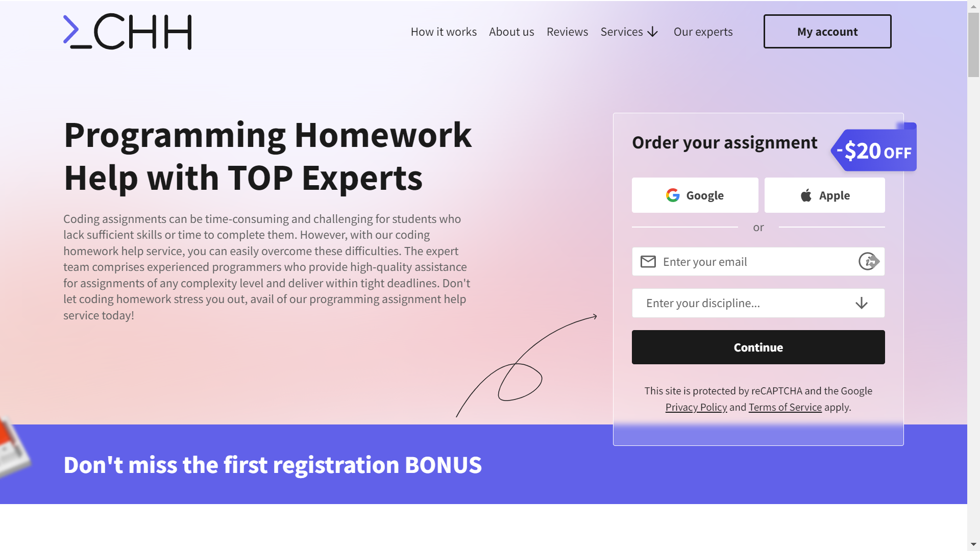Screen dimensions: 980x551
Task: Click the Our experts tab
Action: point(703,31)
